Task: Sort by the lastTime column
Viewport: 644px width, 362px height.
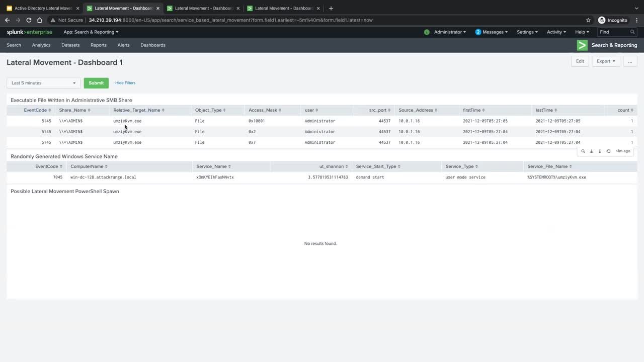Action: [x=546, y=110]
